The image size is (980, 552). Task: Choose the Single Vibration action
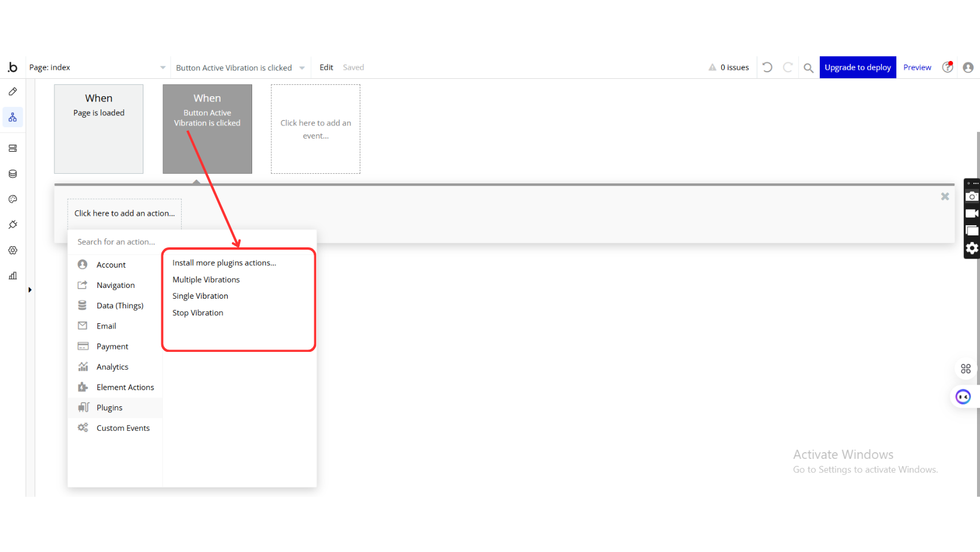click(x=200, y=296)
